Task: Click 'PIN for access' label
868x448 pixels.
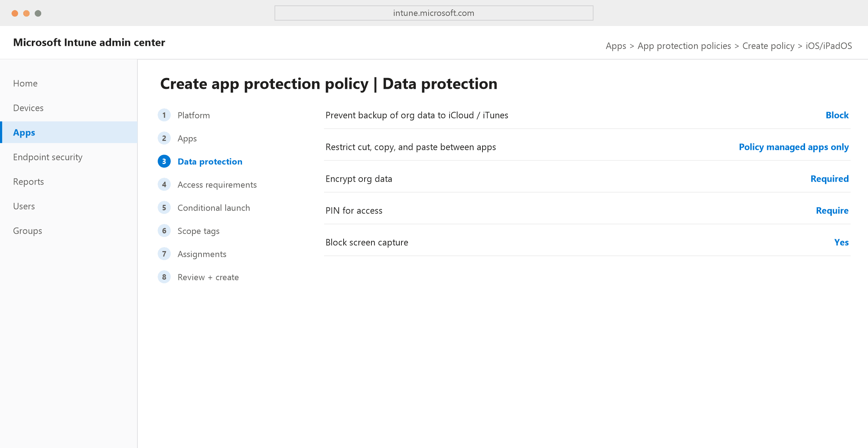Action: click(x=354, y=211)
